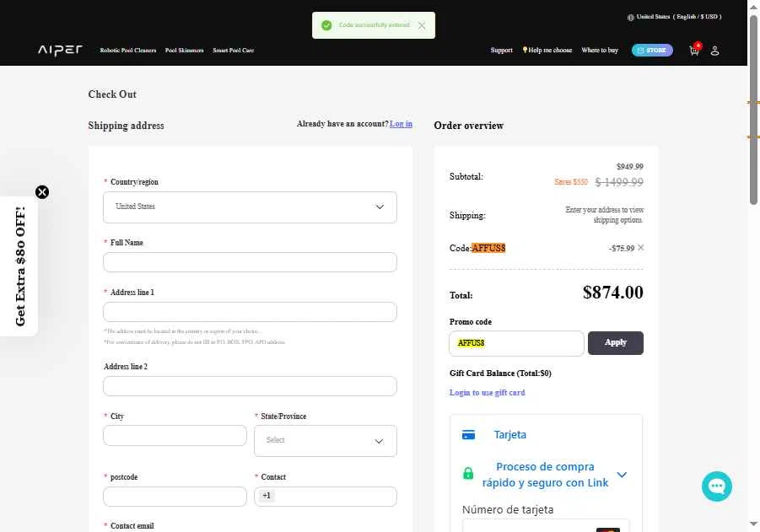760x532 pixels.
Task: Select the Tarjeta payment method
Action: pyautogui.click(x=509, y=434)
